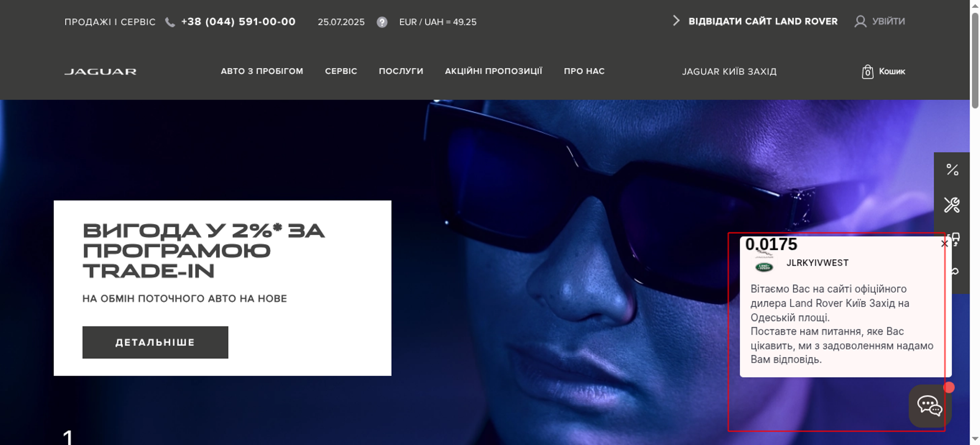This screenshot has height=445, width=980.
Task: Open the Авто з пробігом menu
Action: 262,71
